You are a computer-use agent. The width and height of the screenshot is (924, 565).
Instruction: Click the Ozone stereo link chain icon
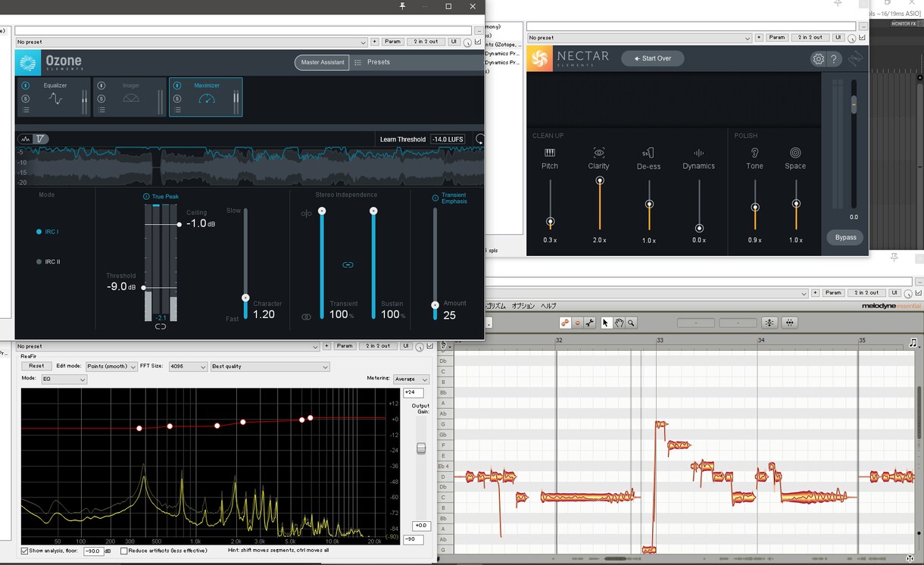click(x=348, y=265)
